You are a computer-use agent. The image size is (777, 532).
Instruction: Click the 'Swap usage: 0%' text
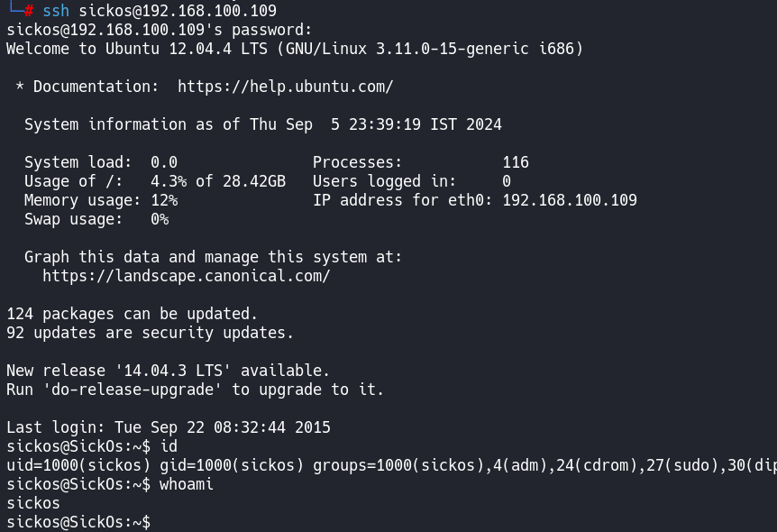click(96, 219)
